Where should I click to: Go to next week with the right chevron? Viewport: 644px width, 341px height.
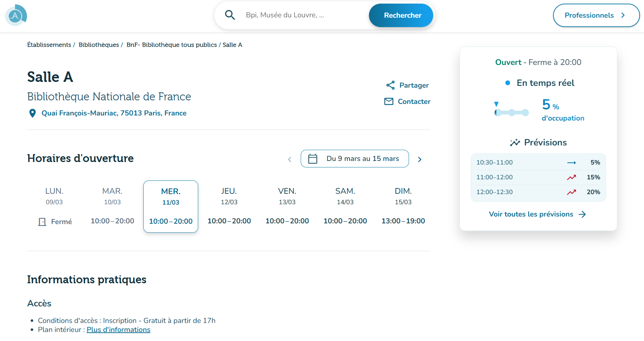click(419, 159)
